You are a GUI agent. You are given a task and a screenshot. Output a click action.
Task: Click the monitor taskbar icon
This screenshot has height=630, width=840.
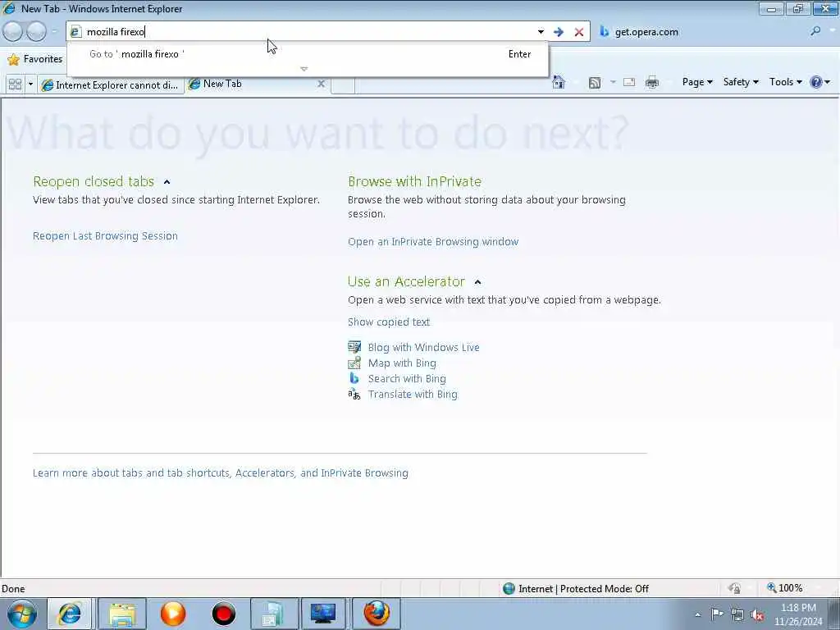point(323,614)
